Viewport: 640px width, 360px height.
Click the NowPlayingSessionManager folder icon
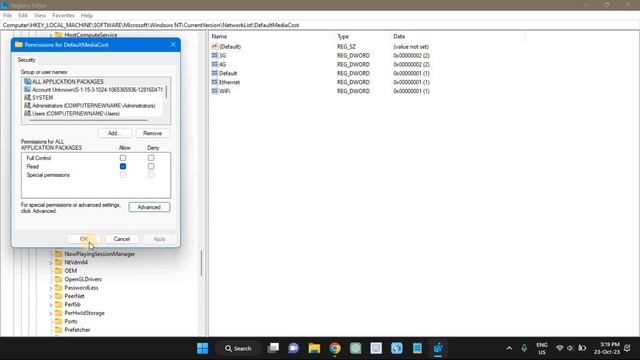point(58,254)
